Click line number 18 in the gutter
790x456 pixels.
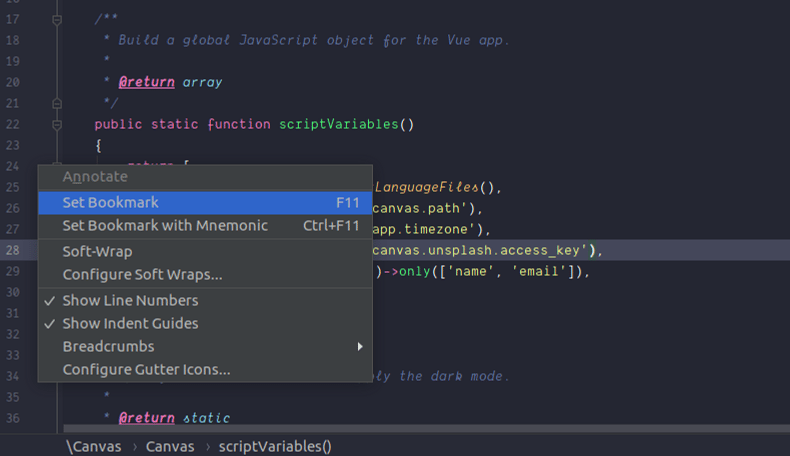[x=12, y=40]
